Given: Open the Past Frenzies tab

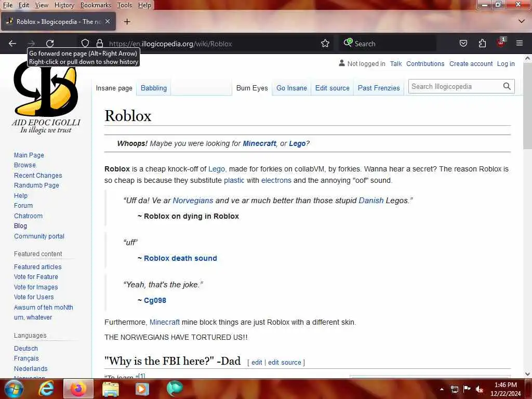Looking at the screenshot, I should point(379,88).
